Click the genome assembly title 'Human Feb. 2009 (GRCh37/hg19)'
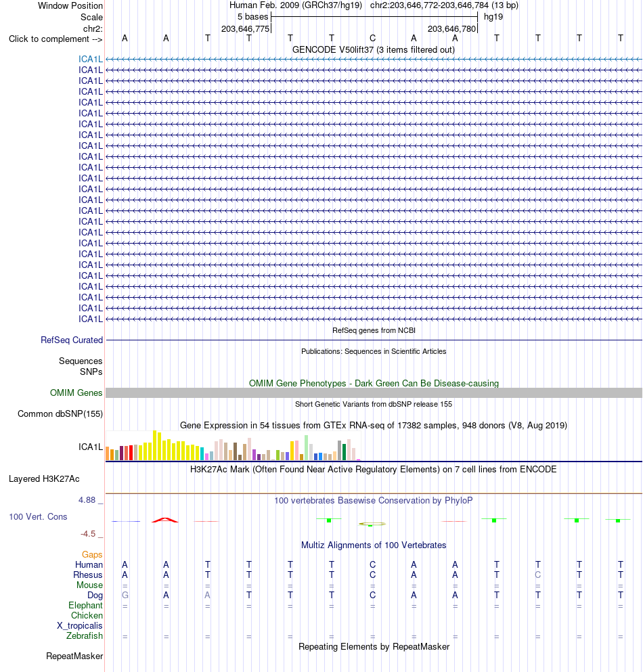This screenshot has width=643, height=672. pos(296,5)
